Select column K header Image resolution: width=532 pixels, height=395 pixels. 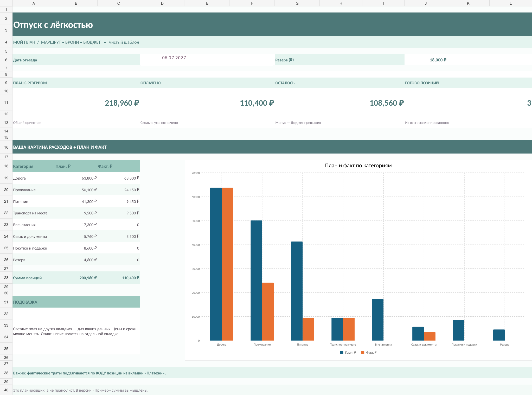468,3
